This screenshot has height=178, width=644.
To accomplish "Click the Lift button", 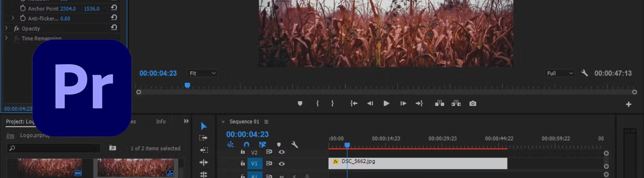I will coord(439,103).
